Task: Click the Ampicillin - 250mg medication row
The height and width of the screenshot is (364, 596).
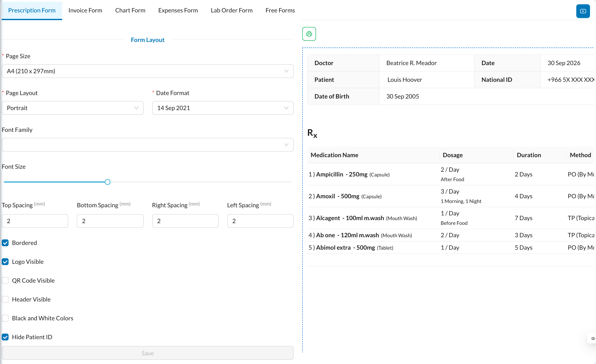Action: 450,174
